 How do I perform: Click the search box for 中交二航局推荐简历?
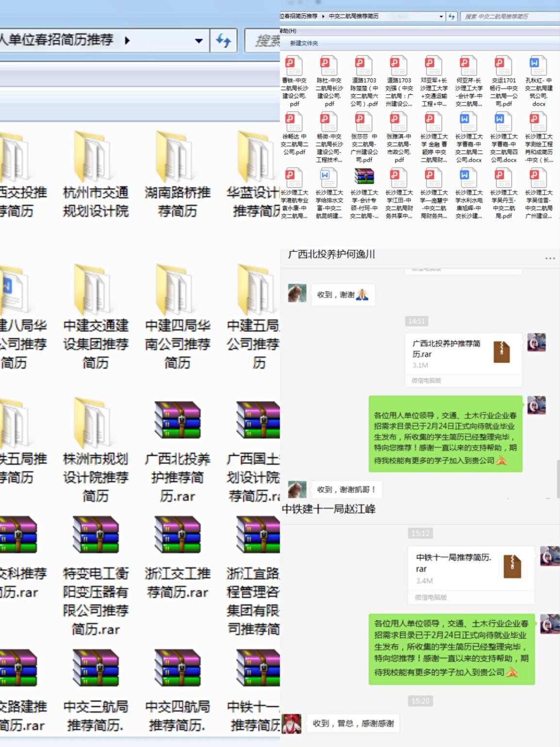tap(507, 17)
